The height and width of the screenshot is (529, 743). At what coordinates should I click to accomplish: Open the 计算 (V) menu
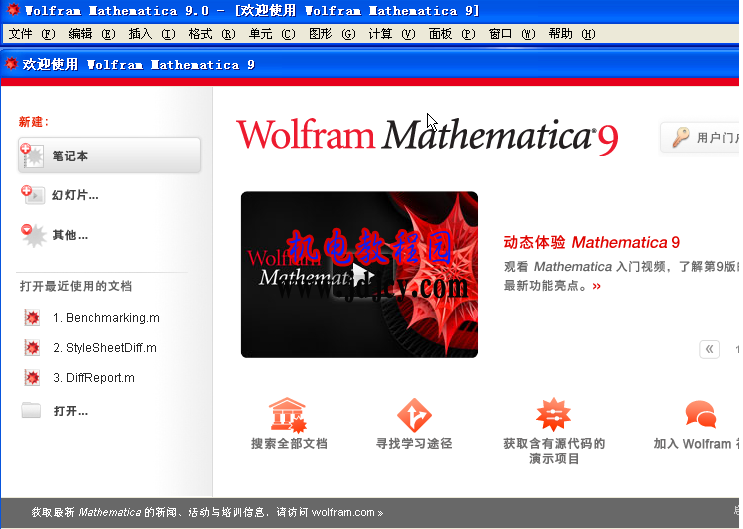point(392,34)
